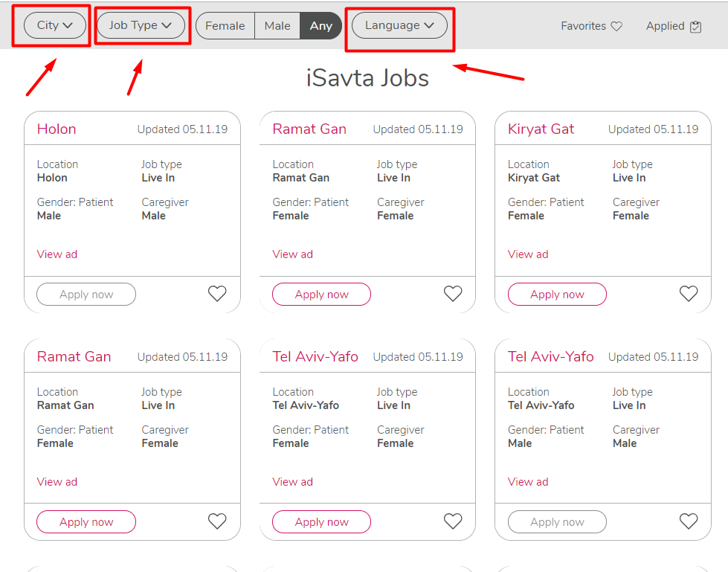Click the Kiryat Gat card's "Updated 05.11.19" date

[x=653, y=129]
